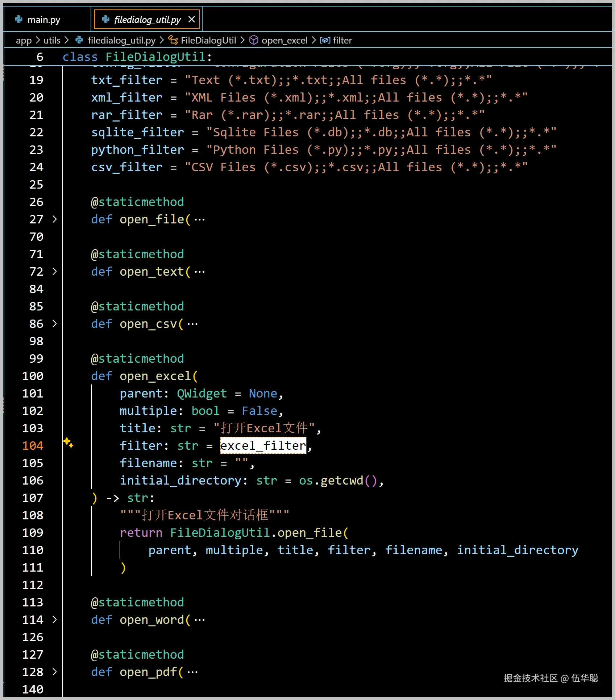Click the sqlite_filter variable on line 22
The image size is (615, 700).
tap(138, 132)
